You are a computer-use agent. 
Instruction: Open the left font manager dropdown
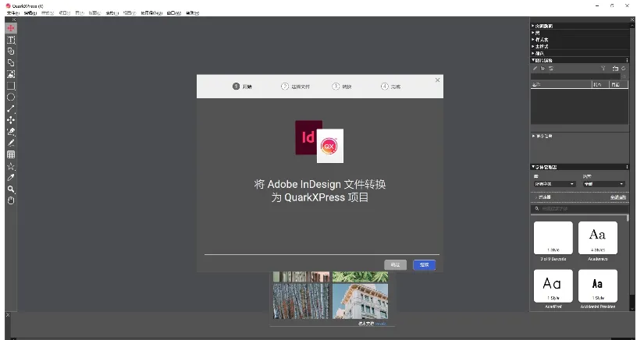click(x=554, y=184)
